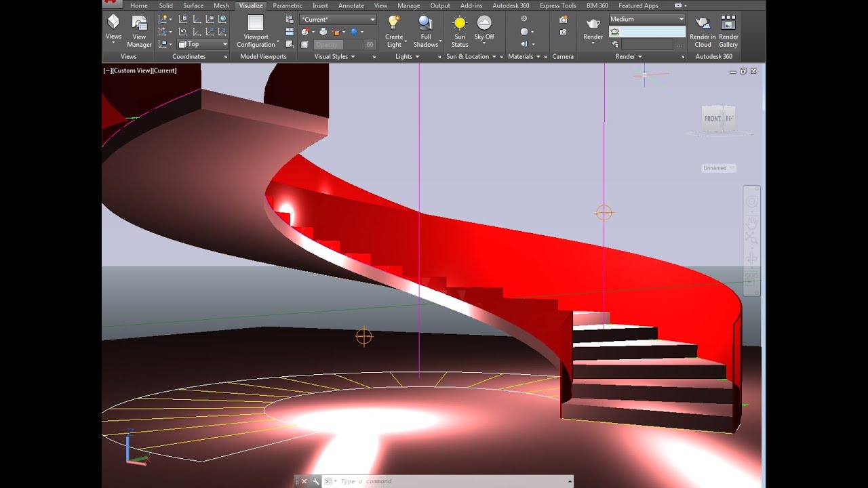This screenshot has height=488, width=868.
Task: Open the Medium render preset dropdown
Action: coord(647,19)
